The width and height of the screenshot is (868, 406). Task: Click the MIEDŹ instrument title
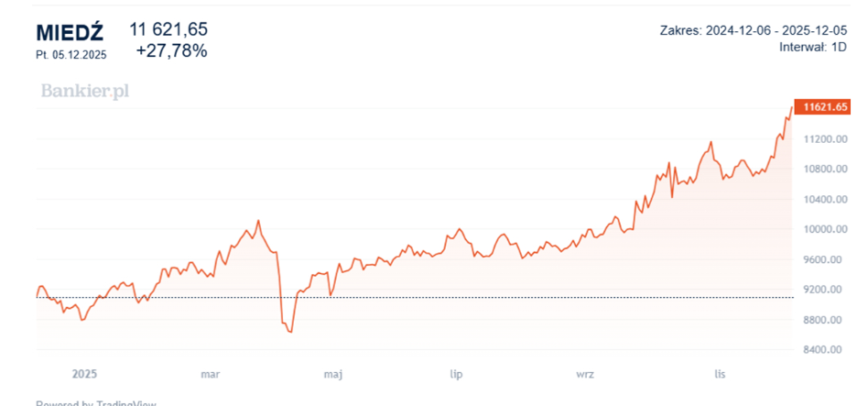[71, 33]
